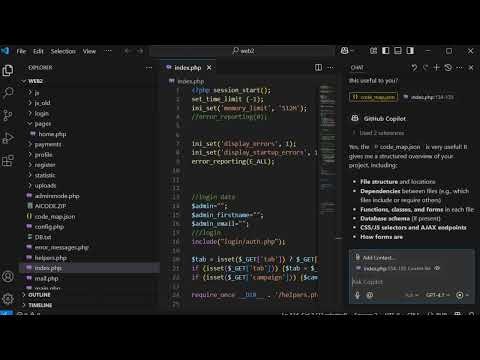The image size is (480, 360).
Task: Open index.php reference chip at top of chat
Action: (428, 97)
